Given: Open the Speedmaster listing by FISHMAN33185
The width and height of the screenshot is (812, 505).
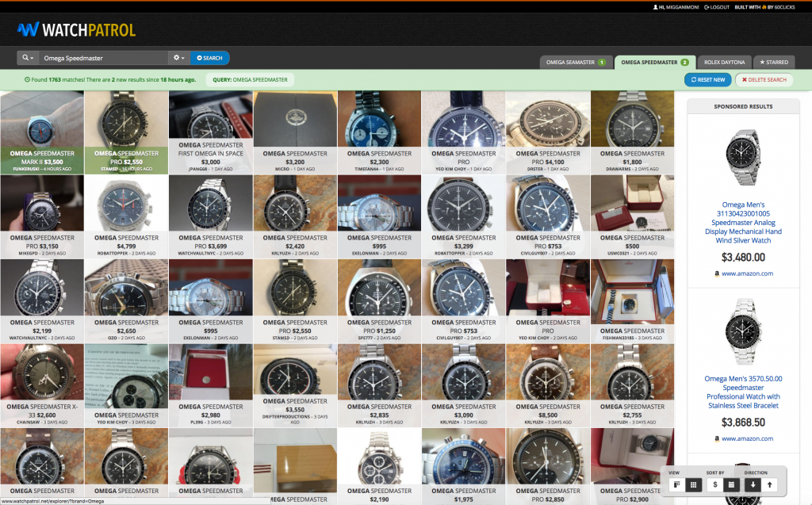Looking at the screenshot, I should pos(632,301).
